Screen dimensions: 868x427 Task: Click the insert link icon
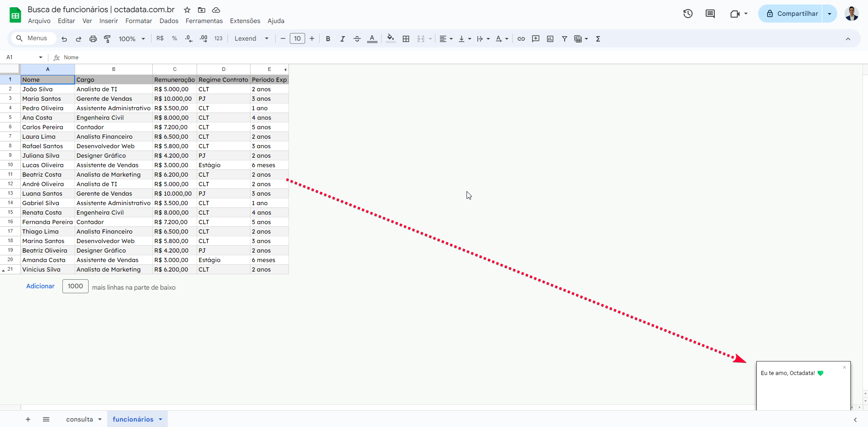(x=521, y=39)
